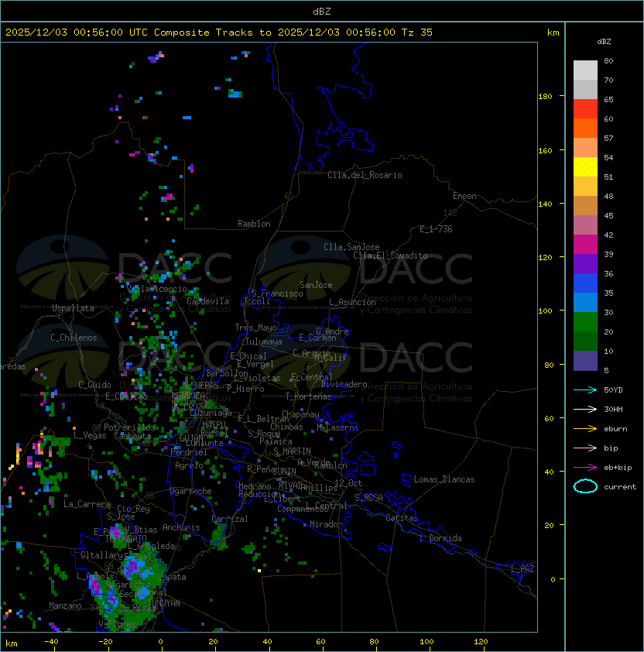Click the 'Catitas' map label
Screen dimensions: 644x652
402,518
